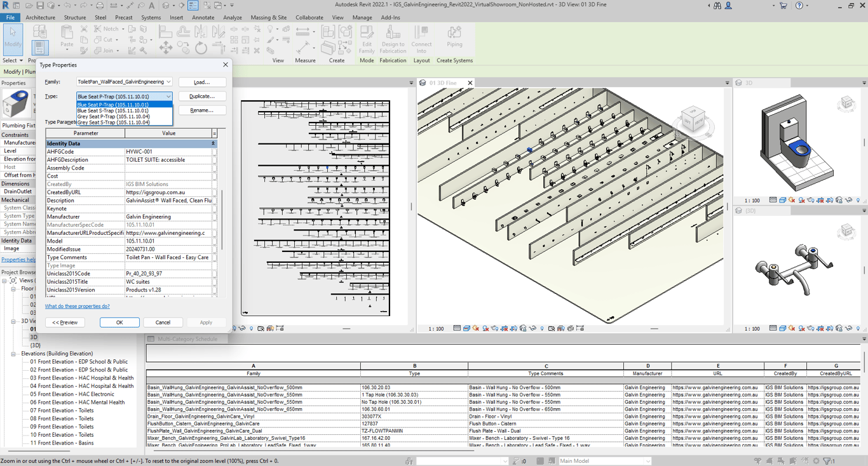This screenshot has width=868, height=466.
Task: Click the Reveal Hidden Elements lightbulb
Action: (x=542, y=328)
